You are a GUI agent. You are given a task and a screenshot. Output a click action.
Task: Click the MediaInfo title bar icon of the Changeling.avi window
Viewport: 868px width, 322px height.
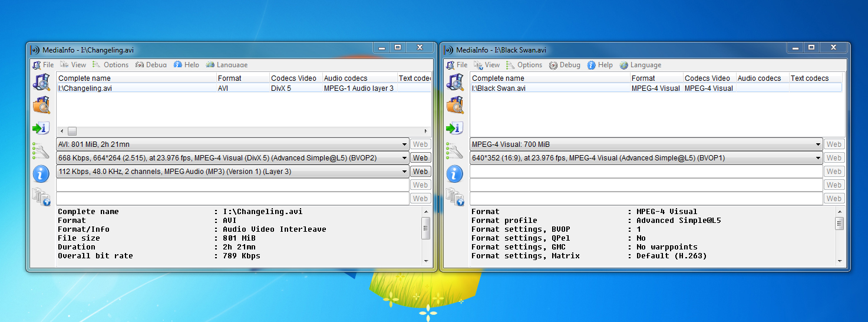coord(35,50)
